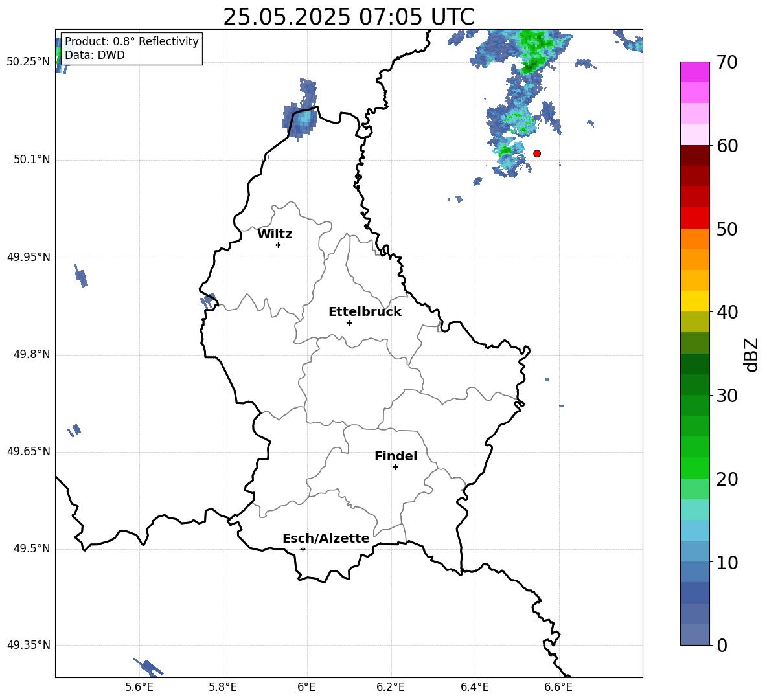Click the Findel station label

(x=396, y=456)
